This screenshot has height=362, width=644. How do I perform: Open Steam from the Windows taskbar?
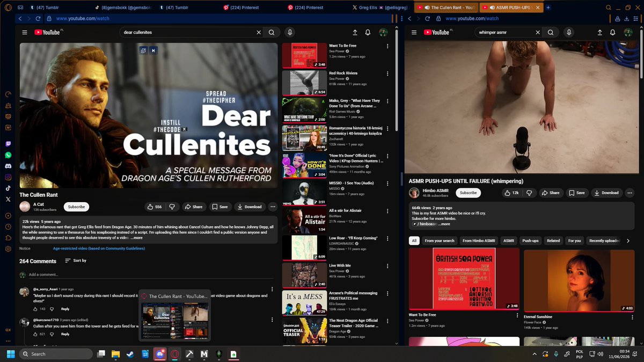point(130,354)
